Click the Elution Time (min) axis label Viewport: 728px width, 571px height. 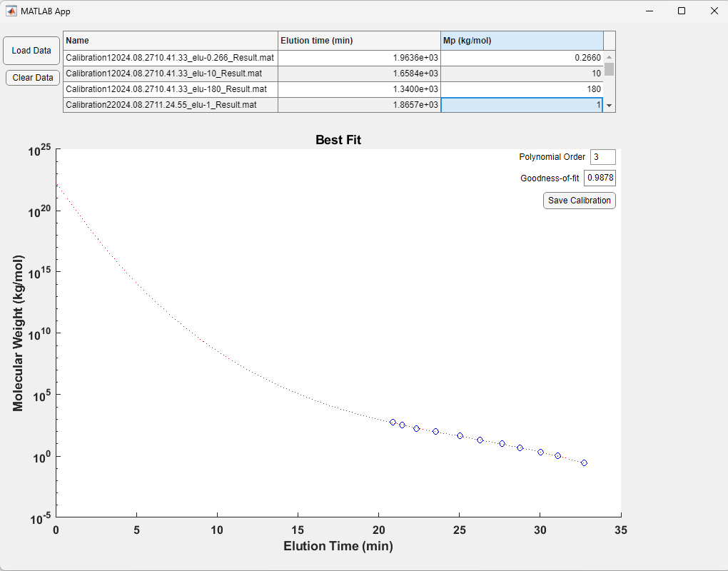[x=338, y=546]
